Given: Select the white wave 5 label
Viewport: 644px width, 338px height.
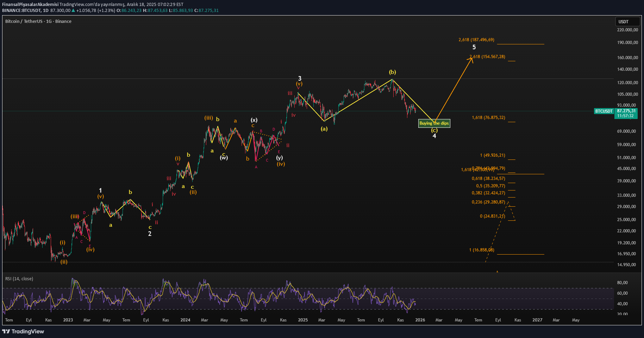Looking at the screenshot, I should click(x=474, y=47).
